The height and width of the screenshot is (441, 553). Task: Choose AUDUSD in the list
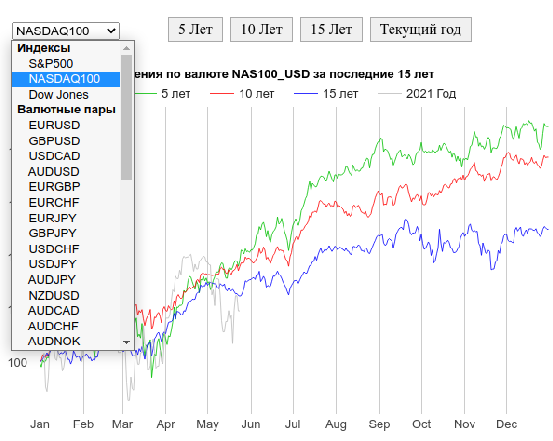point(66,171)
